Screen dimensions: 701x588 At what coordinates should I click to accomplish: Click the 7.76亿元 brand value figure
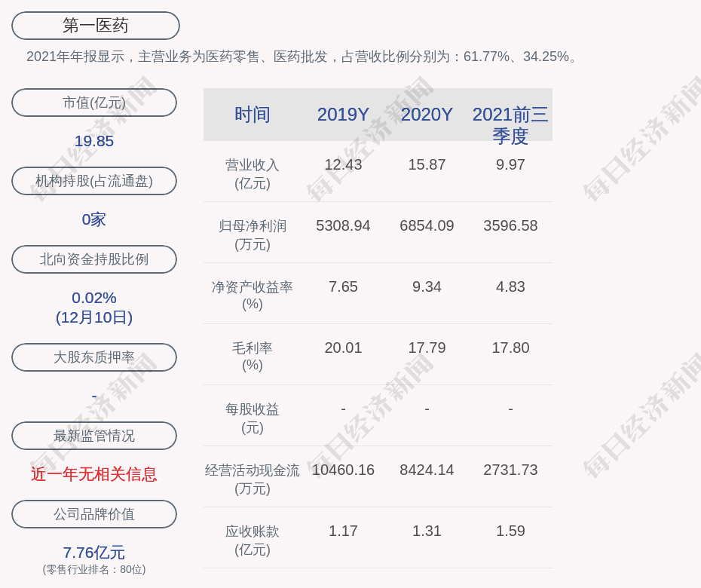click(x=94, y=553)
